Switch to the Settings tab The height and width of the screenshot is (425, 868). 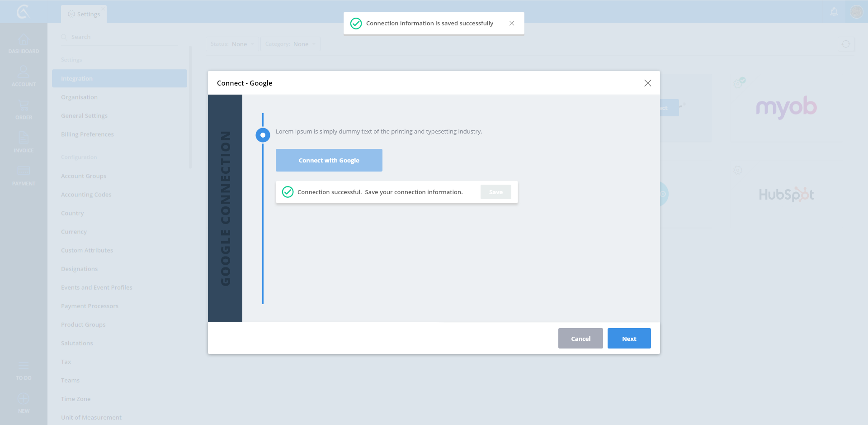click(x=84, y=14)
